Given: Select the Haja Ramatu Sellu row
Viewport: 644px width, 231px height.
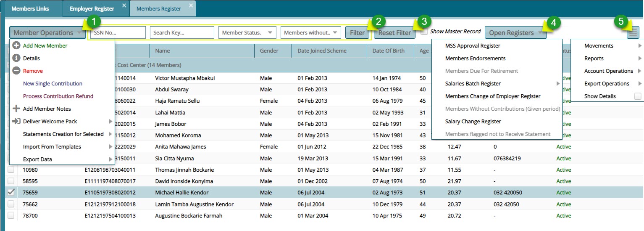Looking at the screenshot, I should pos(323,101).
